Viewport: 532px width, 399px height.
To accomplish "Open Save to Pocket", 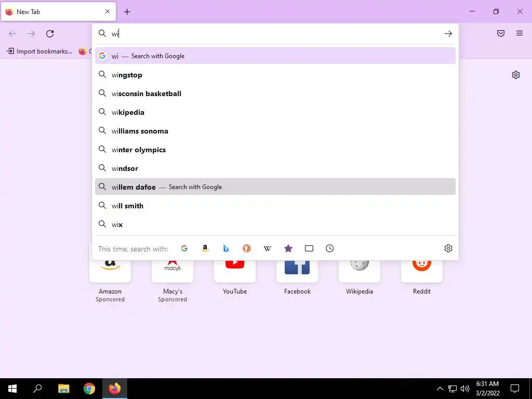I will [x=501, y=33].
